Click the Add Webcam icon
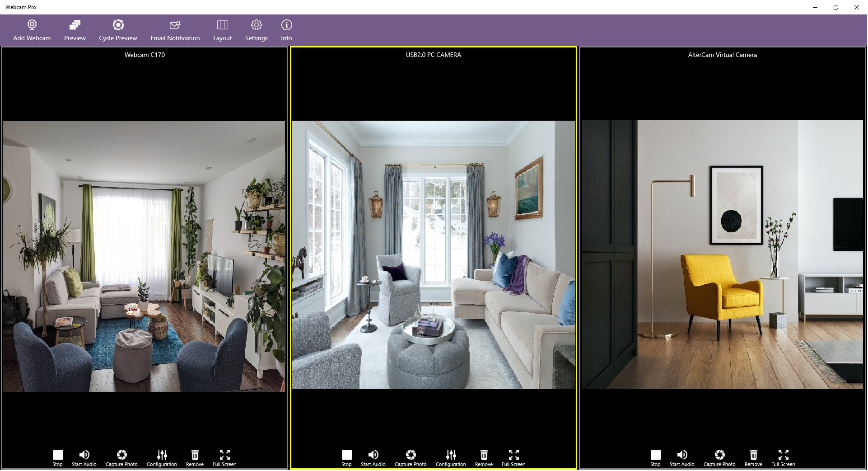The image size is (868, 471). click(x=32, y=30)
